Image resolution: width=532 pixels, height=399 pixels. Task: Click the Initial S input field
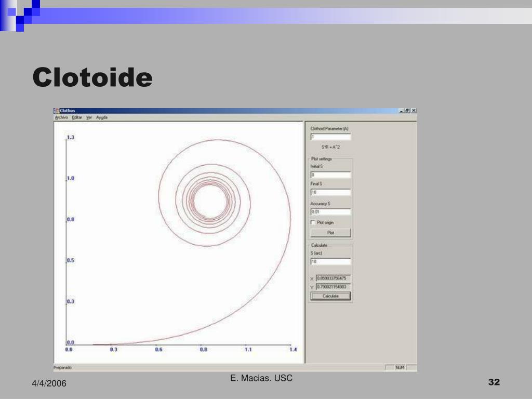click(x=330, y=175)
